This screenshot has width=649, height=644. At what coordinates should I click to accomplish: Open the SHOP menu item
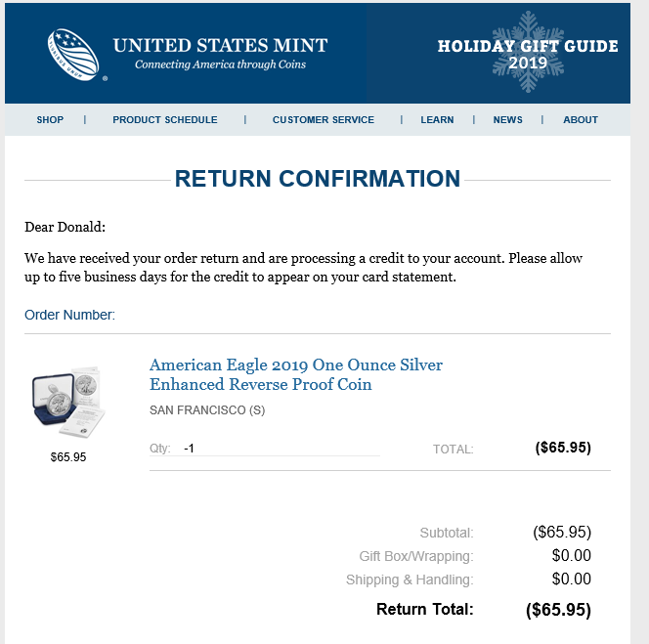click(x=50, y=119)
